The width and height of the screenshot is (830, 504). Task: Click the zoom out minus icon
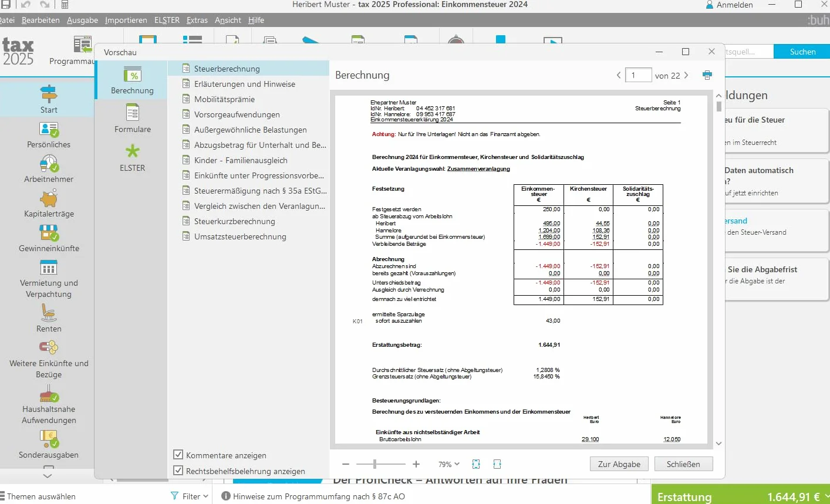tap(346, 464)
